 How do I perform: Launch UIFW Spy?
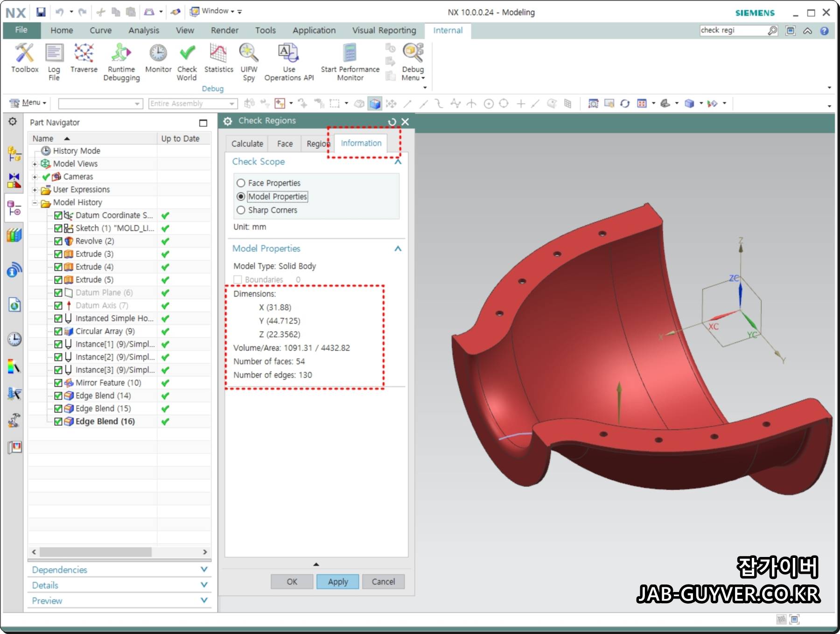[249, 62]
